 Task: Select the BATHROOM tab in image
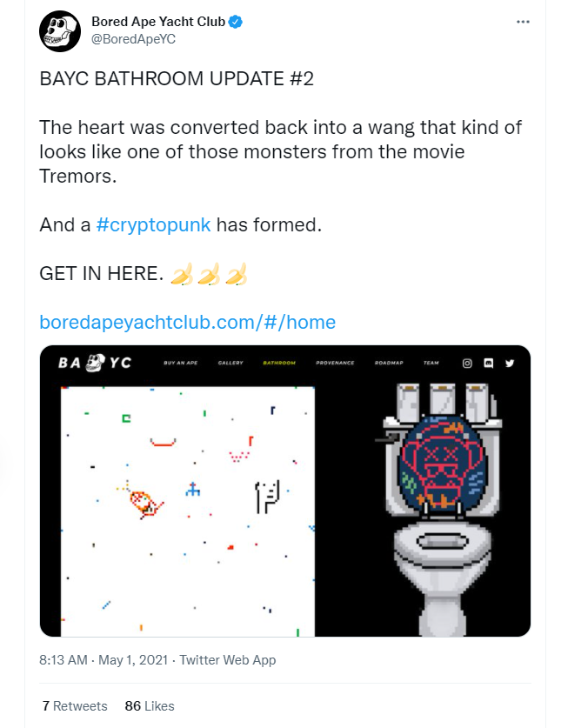click(279, 363)
